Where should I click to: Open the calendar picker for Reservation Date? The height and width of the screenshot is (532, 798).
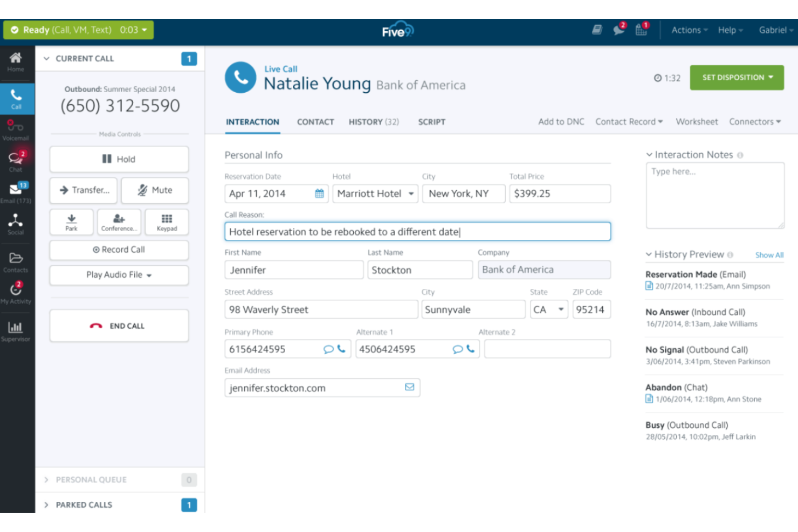(320, 194)
